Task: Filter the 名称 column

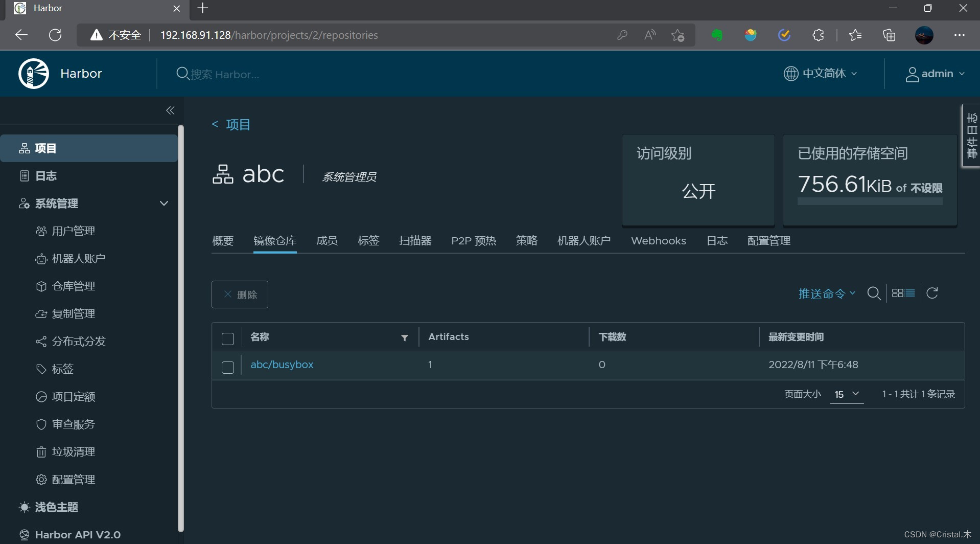Action: point(405,337)
